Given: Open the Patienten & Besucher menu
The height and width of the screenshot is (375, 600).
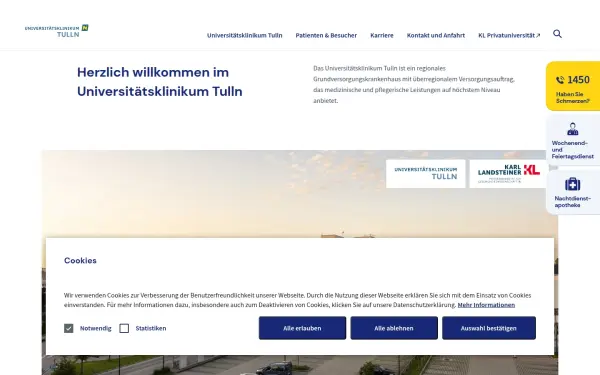Looking at the screenshot, I should tap(326, 35).
